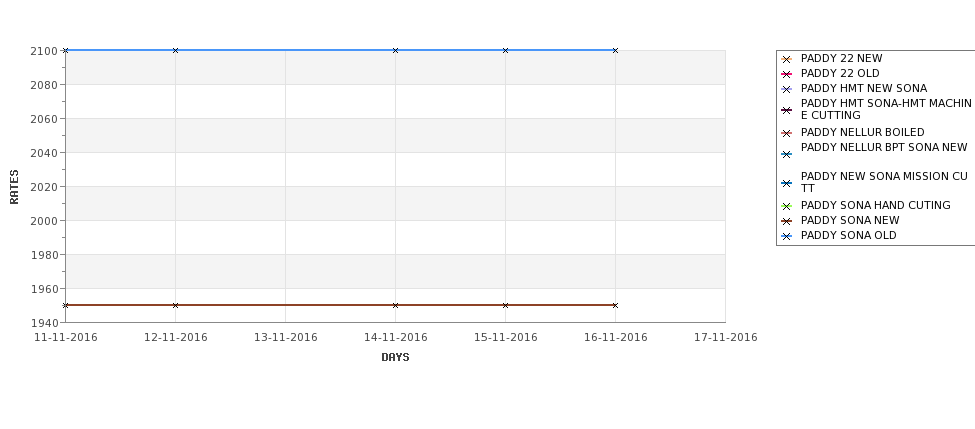Click the 2000 y-axis tick label
Viewport: 975px width, 429px height.
[x=44, y=221]
